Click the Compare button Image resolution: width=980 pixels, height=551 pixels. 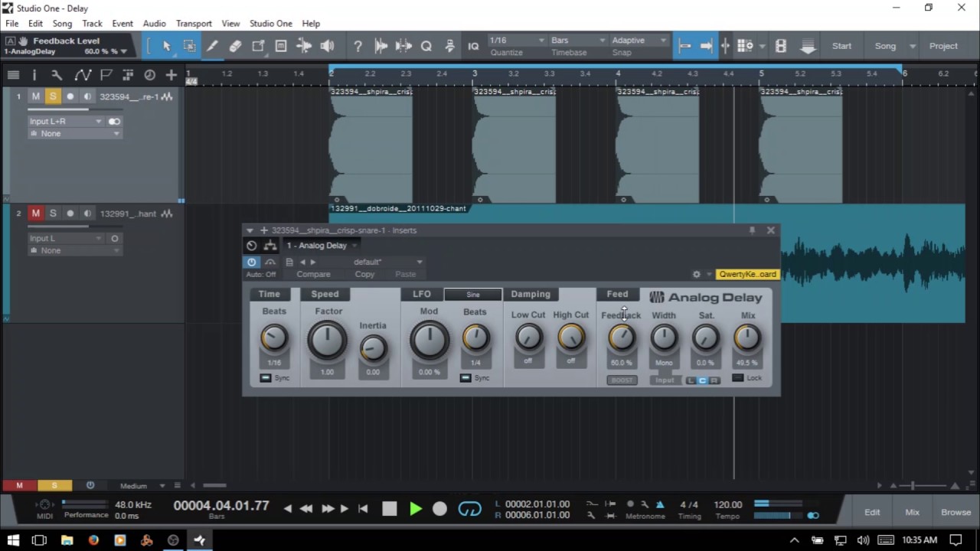click(313, 274)
